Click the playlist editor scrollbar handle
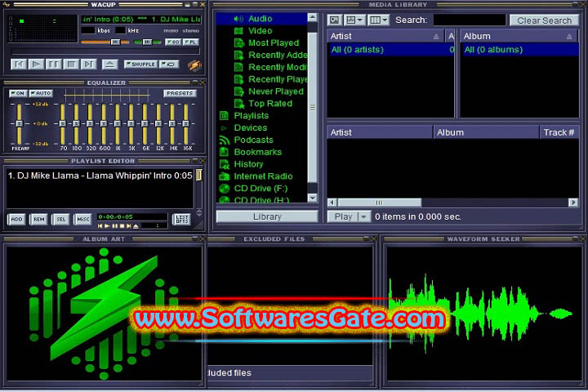This screenshot has height=392, width=588. [199, 175]
